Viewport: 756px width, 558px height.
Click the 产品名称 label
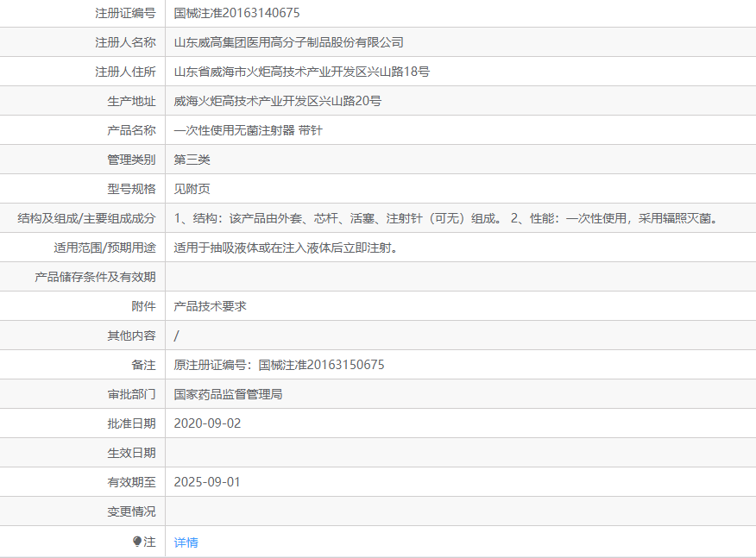(x=131, y=130)
